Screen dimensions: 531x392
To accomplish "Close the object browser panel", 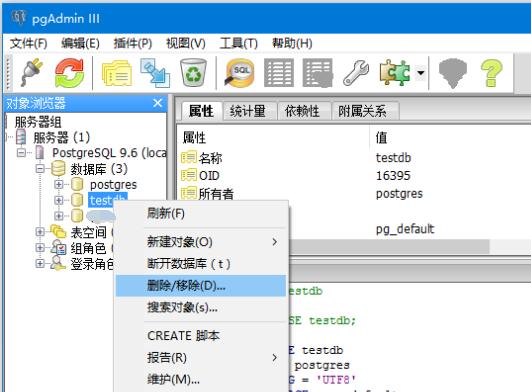I will click(157, 103).
